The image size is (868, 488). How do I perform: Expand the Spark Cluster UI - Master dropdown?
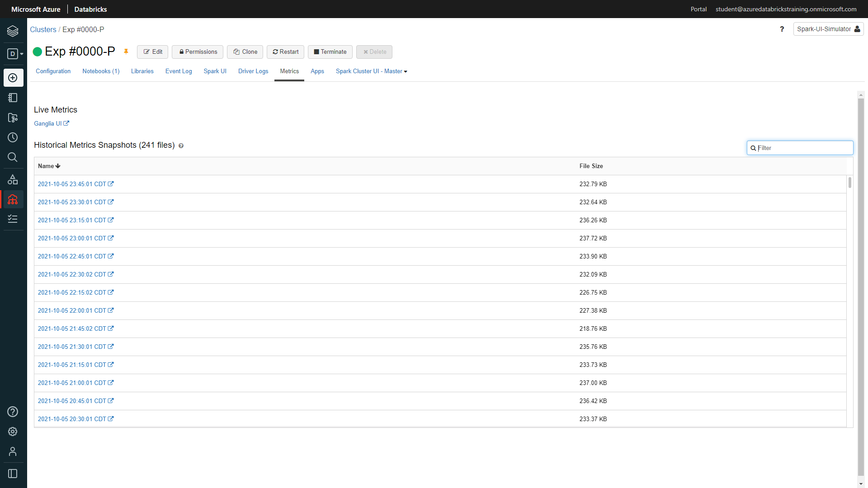tap(371, 71)
